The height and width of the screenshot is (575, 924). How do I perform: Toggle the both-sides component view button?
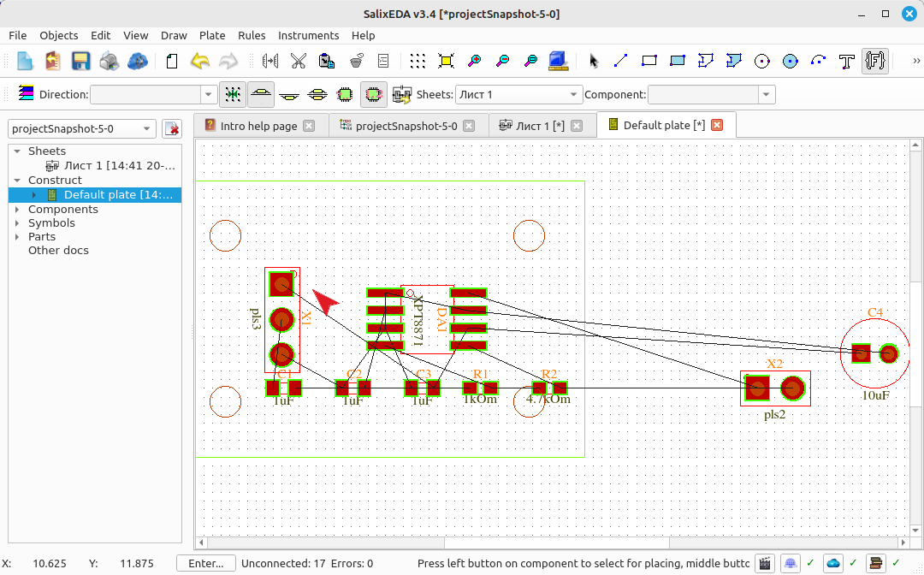[317, 94]
